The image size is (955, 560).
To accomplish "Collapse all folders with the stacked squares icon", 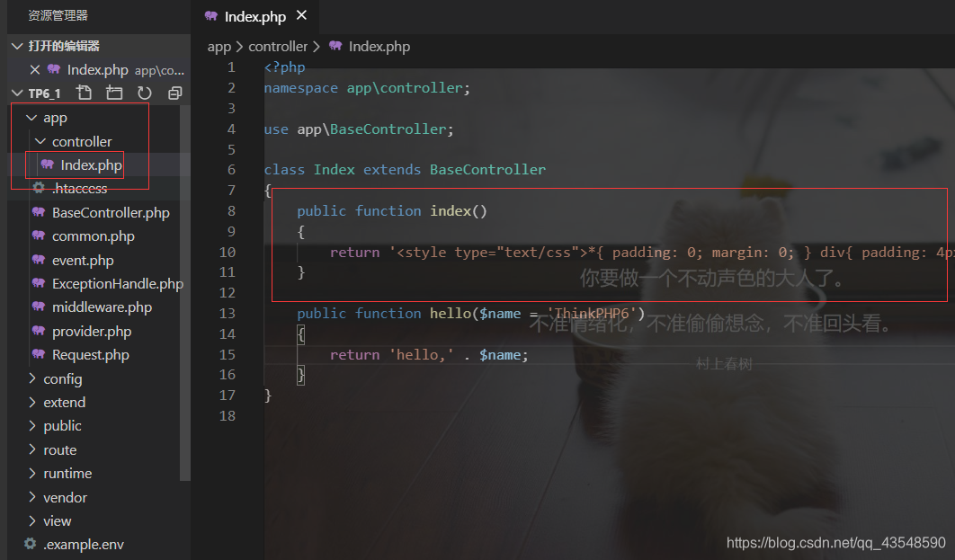I will pos(174,93).
